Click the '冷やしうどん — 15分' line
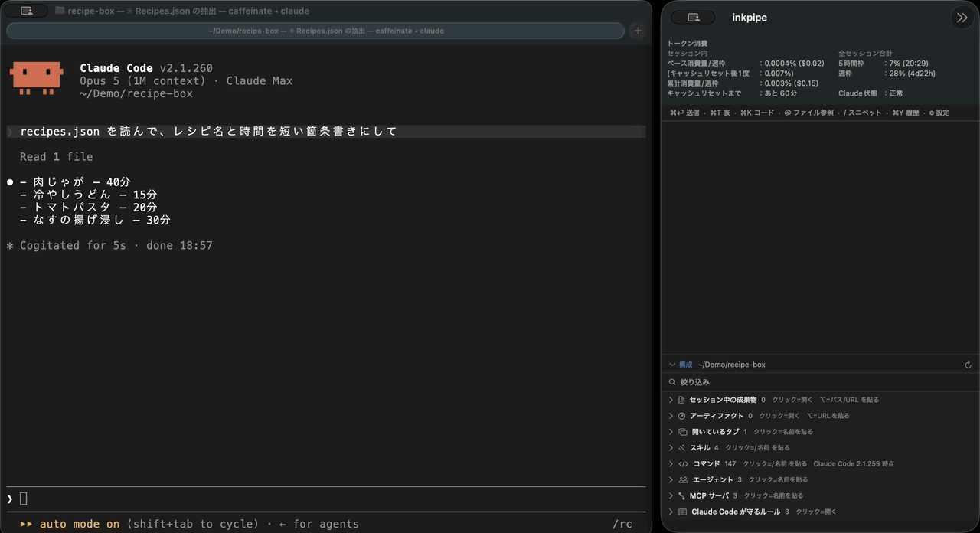 (x=88, y=195)
